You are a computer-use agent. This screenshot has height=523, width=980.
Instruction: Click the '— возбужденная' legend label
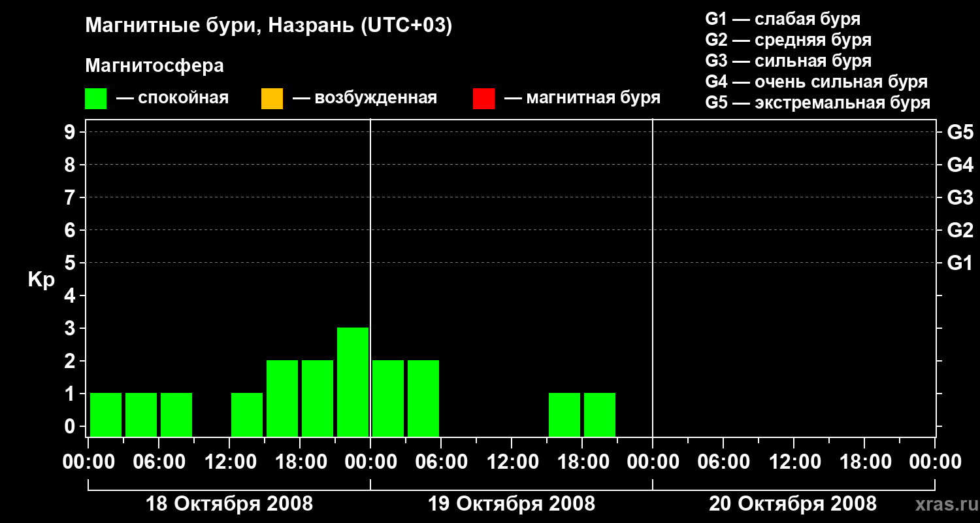[x=365, y=99]
